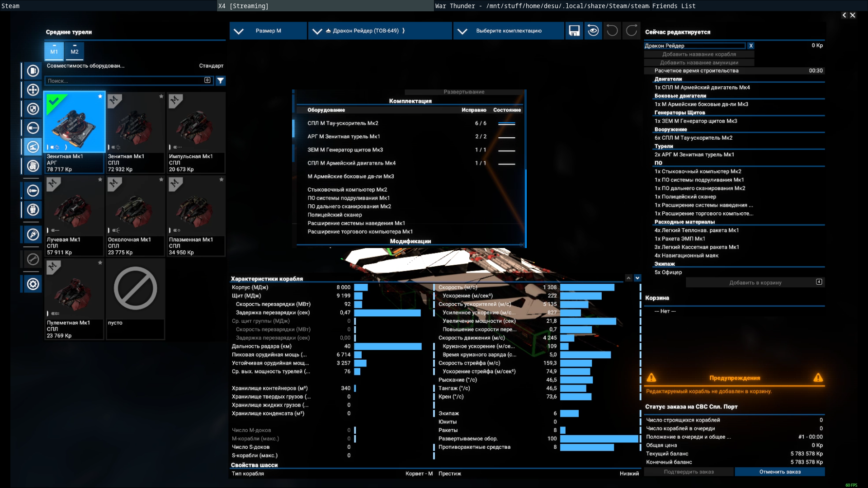Open the shield generators category icon
This screenshot has width=868, height=488.
(x=33, y=109)
